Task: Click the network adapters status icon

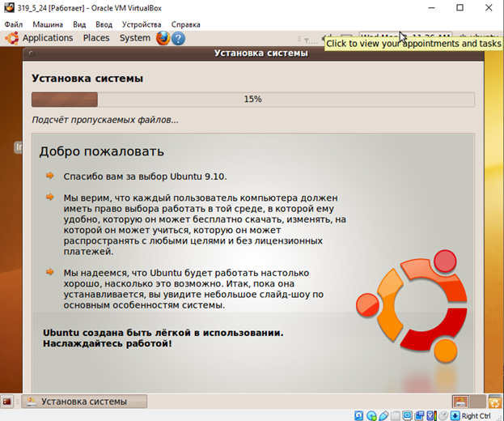Action: 419,415
